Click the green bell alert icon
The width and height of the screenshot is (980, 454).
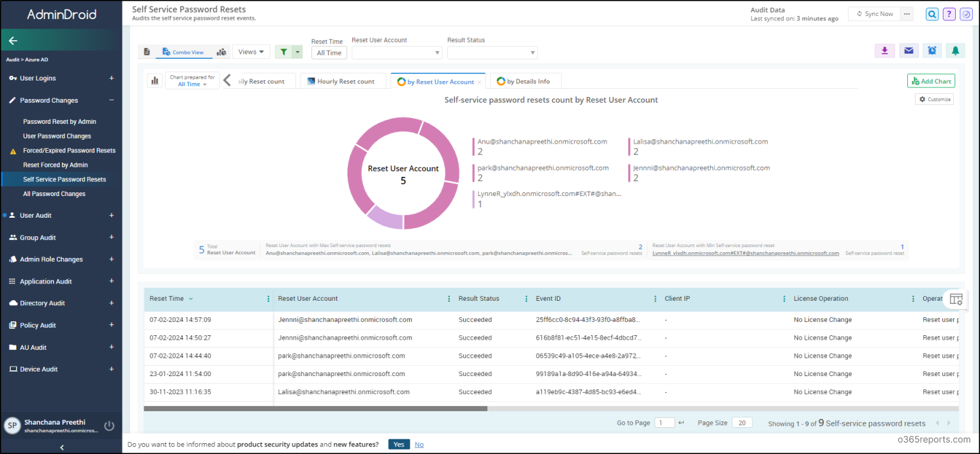click(955, 50)
